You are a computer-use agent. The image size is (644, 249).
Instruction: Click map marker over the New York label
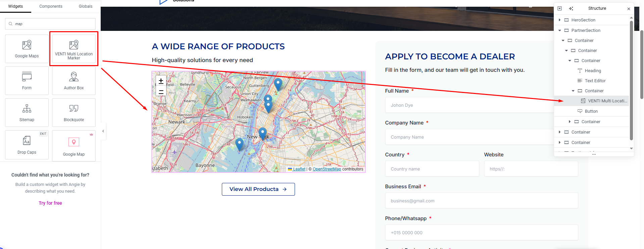point(263,134)
